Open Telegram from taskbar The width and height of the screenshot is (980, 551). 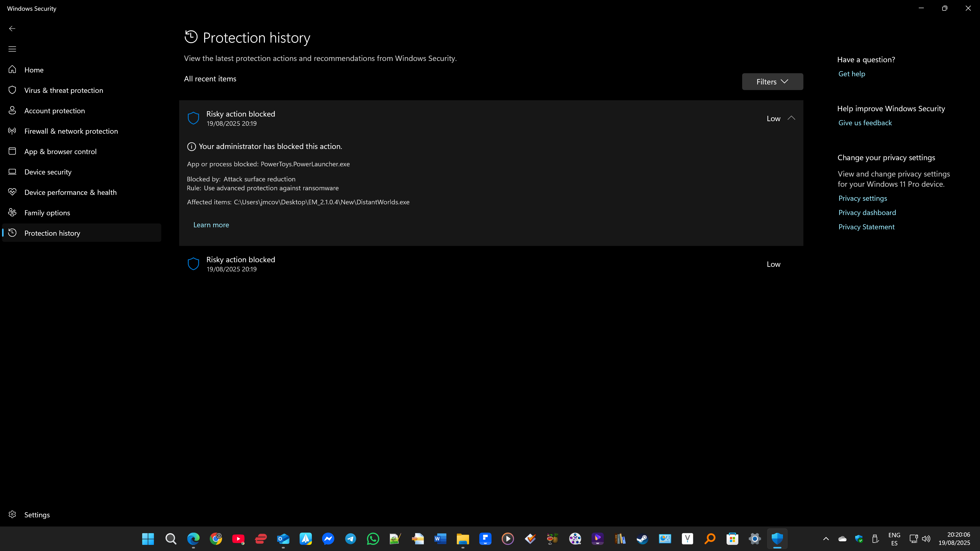(350, 539)
